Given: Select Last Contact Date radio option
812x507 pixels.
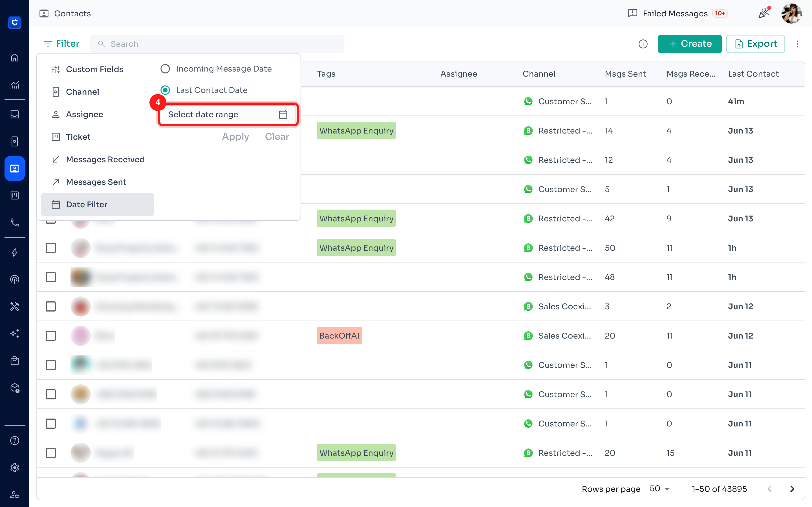Looking at the screenshot, I should pos(165,90).
